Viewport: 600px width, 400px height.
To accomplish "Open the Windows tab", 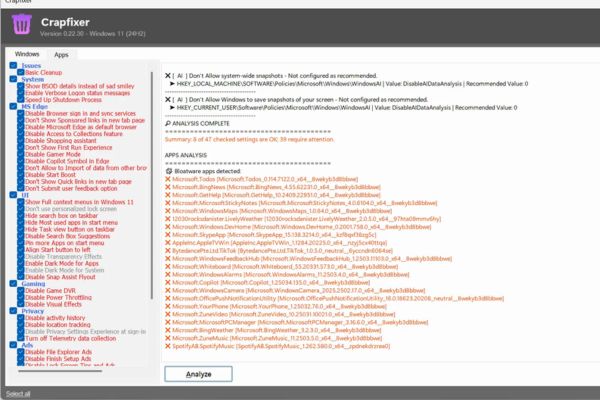I will 27,54.
